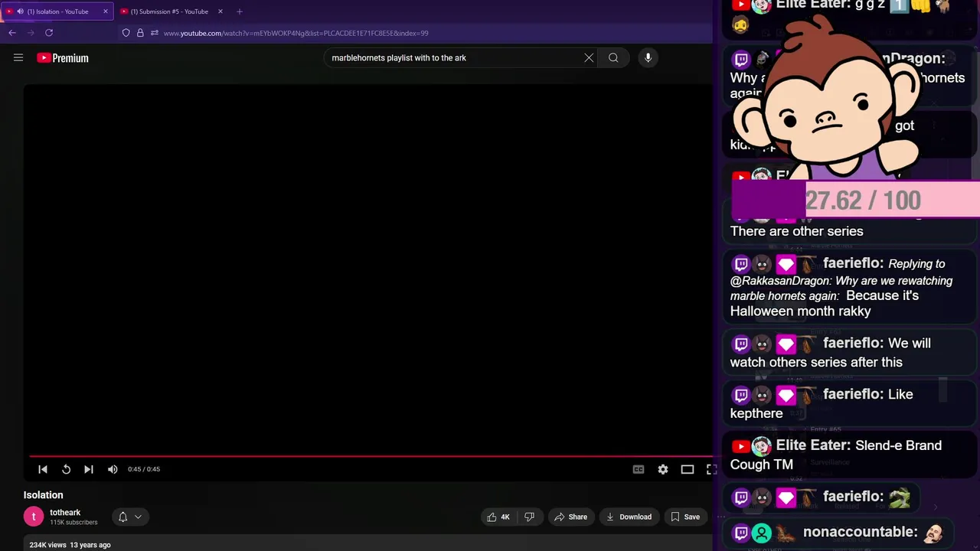The height and width of the screenshot is (551, 980).
Task: Open tracking protection shield icon
Action: (126, 33)
